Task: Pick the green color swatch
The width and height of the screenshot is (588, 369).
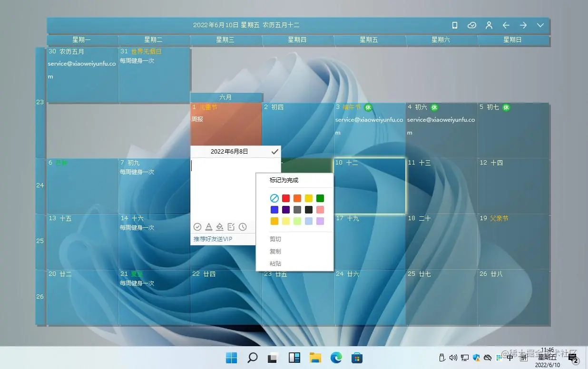Action: [320, 198]
